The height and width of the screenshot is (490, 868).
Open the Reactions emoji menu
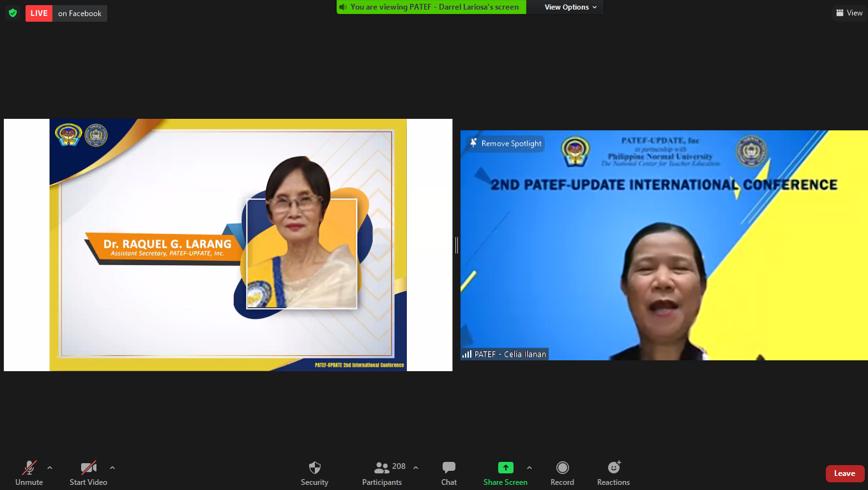(x=613, y=473)
